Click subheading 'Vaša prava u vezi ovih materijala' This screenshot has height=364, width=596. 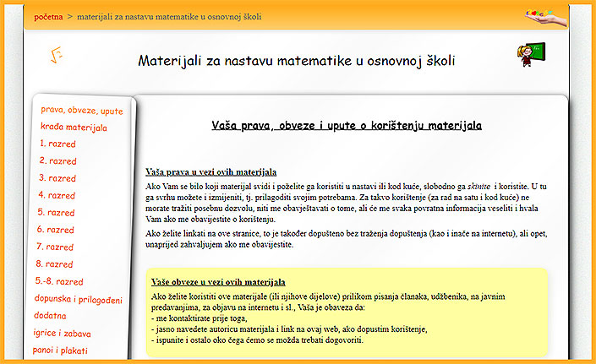(211, 172)
